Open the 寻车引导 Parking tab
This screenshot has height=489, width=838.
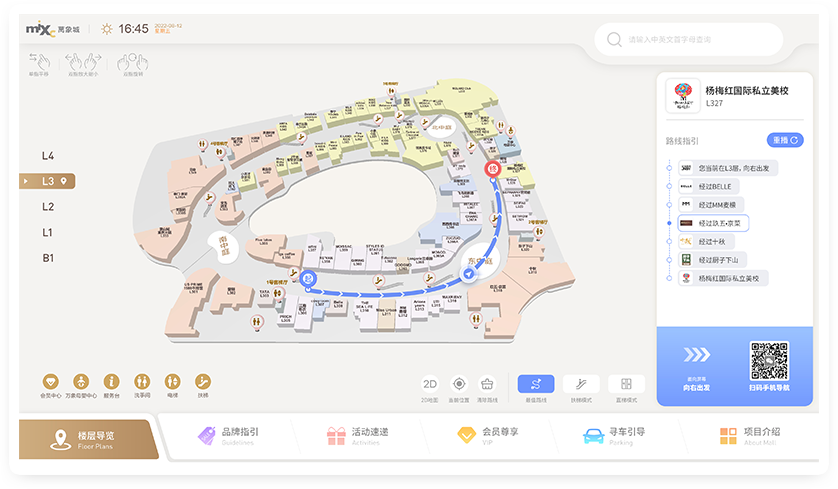(614, 436)
